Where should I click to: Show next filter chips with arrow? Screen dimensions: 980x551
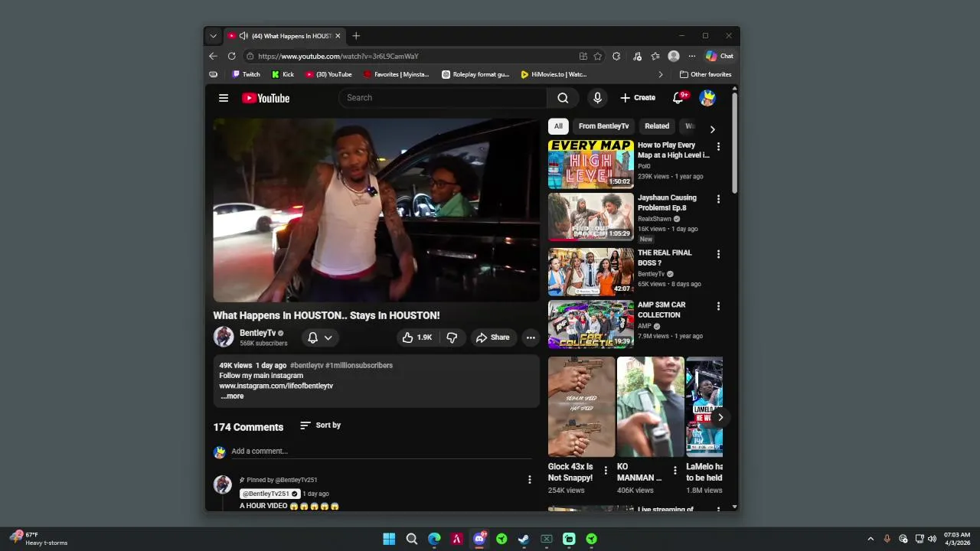pyautogui.click(x=712, y=129)
